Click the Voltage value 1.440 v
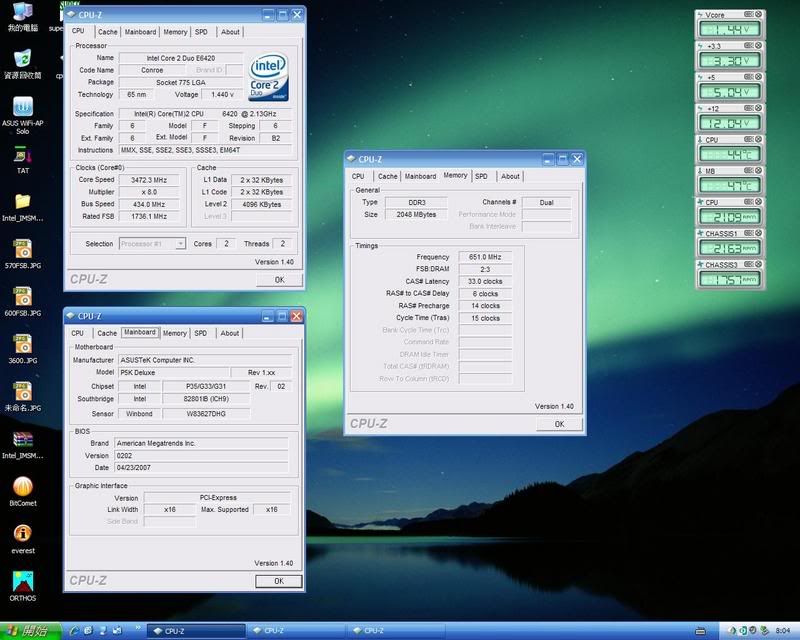The height and width of the screenshot is (640, 800). [222, 94]
